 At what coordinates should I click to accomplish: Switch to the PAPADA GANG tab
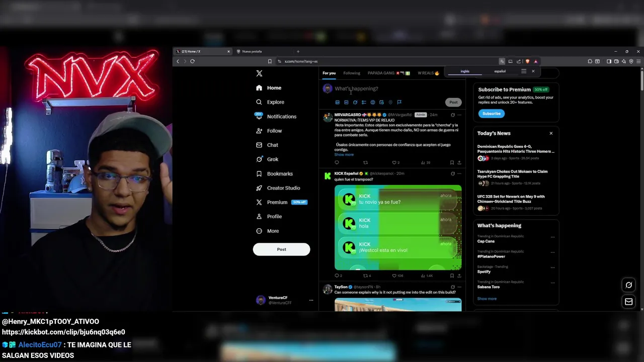coord(389,73)
